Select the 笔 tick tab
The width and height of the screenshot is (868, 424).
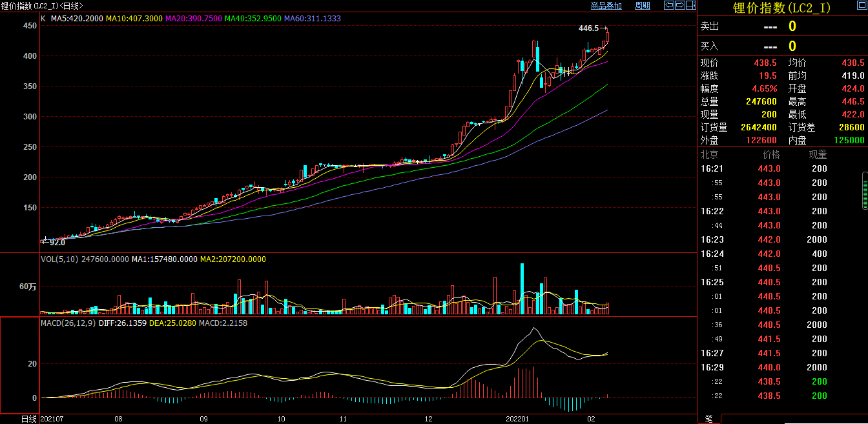(708, 419)
